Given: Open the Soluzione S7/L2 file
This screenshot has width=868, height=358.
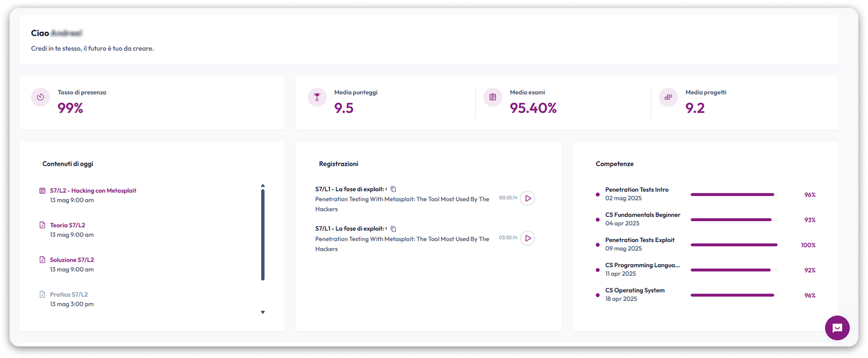Looking at the screenshot, I should (72, 260).
